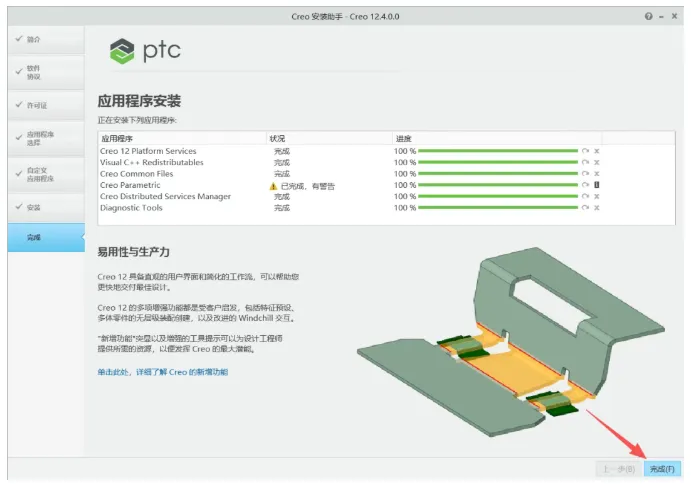
Task: Minimize the Creo installer window
Action: 661,17
